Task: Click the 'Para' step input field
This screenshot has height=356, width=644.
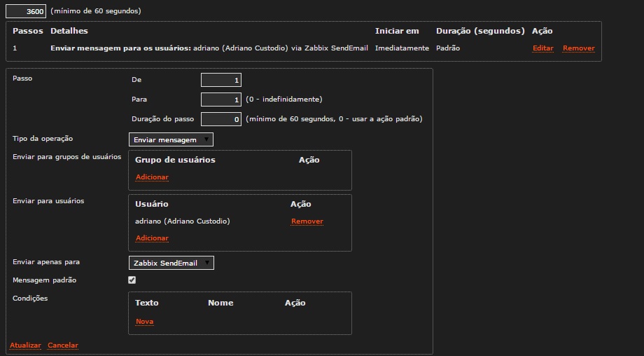Action: (x=221, y=100)
